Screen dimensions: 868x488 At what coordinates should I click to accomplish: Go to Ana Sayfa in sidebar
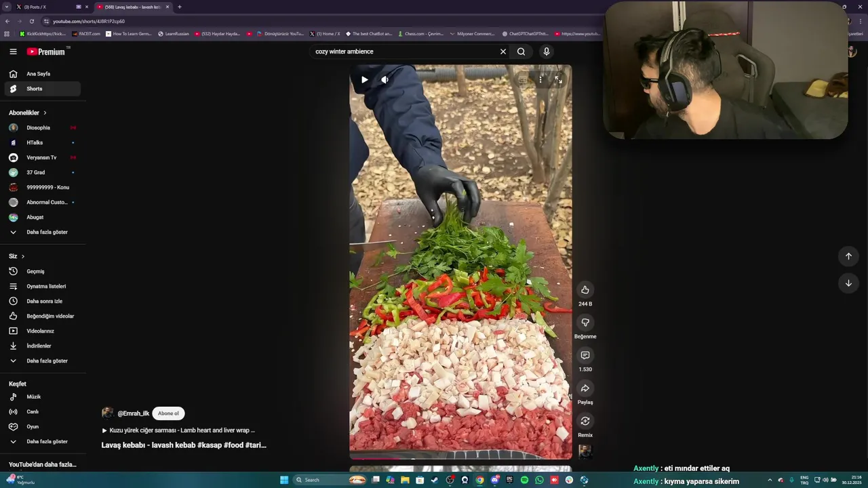coord(43,74)
